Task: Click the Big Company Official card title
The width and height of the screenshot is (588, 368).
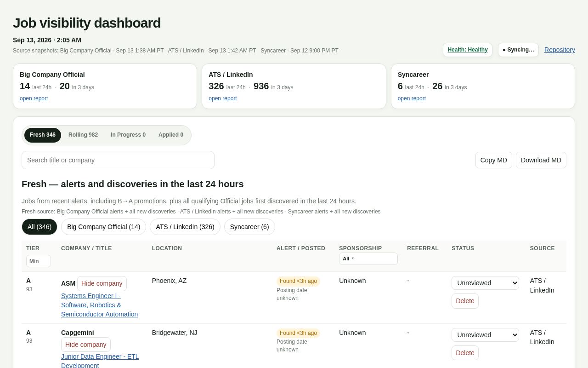Action: point(52,75)
